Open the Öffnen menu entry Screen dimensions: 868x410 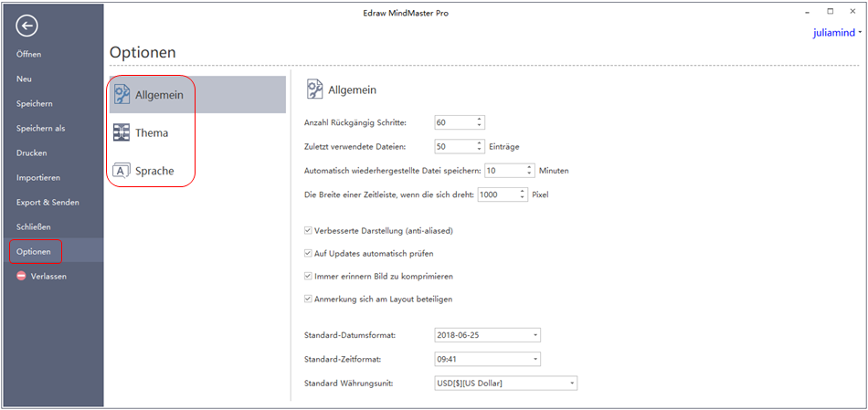pyautogui.click(x=29, y=54)
